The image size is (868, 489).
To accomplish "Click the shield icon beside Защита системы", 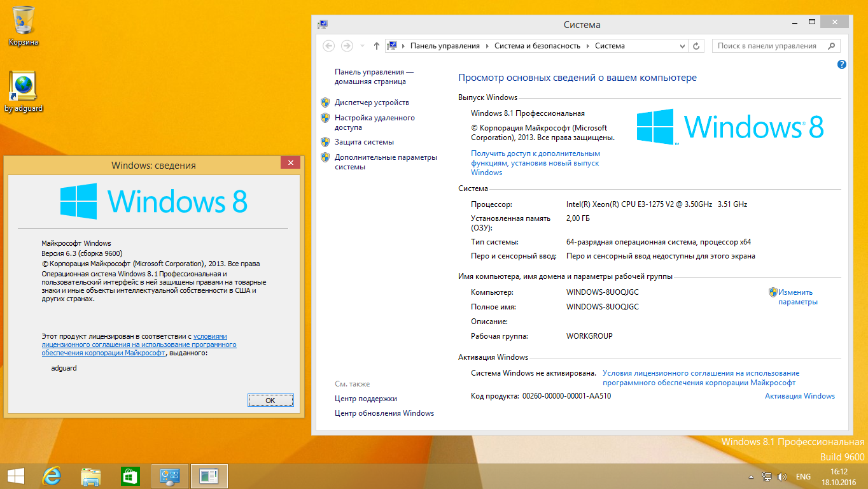I will [x=325, y=142].
